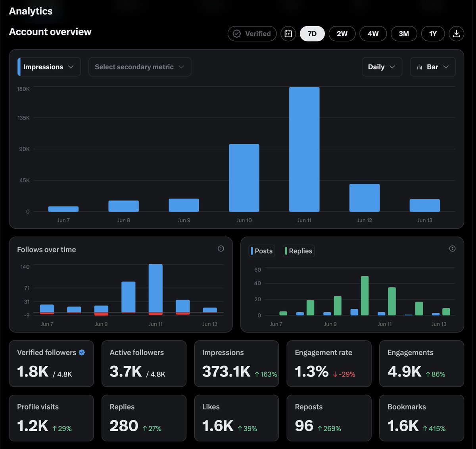Screen dimensions: 476x449
Task: Open the calendar date picker icon
Action: 288,34
